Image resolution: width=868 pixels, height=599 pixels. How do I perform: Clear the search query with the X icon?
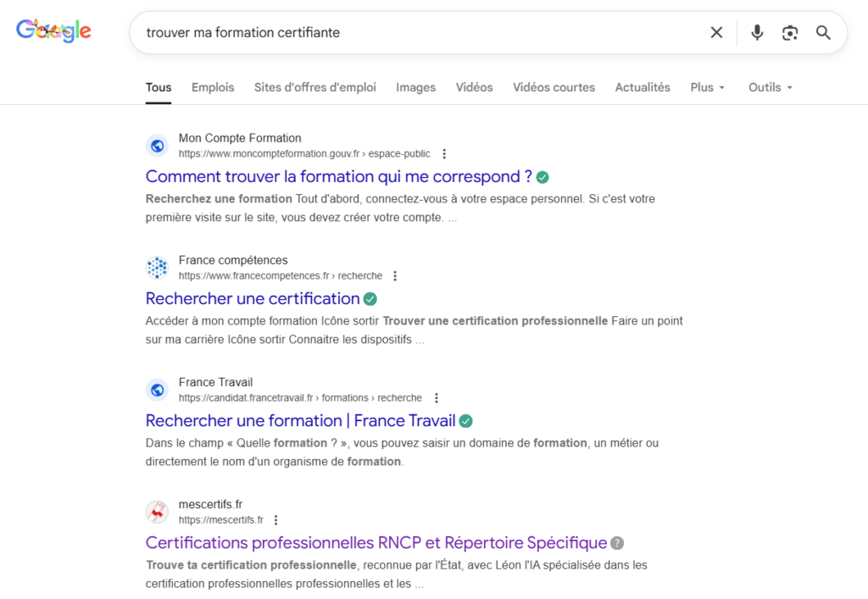[716, 32]
